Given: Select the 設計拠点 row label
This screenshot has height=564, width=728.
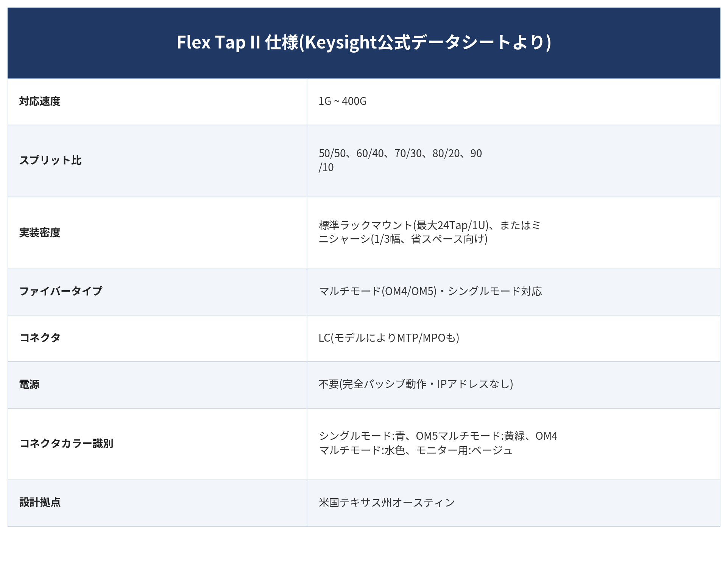Looking at the screenshot, I should coord(40,502).
